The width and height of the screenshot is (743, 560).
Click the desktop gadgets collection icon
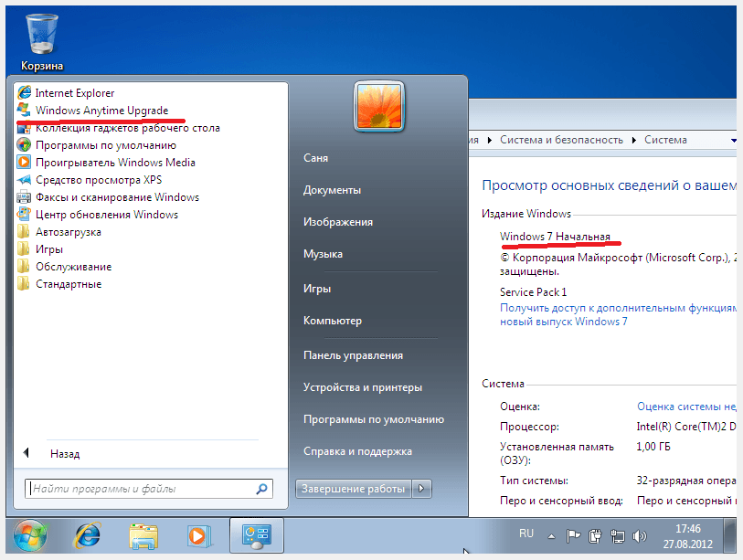24,128
